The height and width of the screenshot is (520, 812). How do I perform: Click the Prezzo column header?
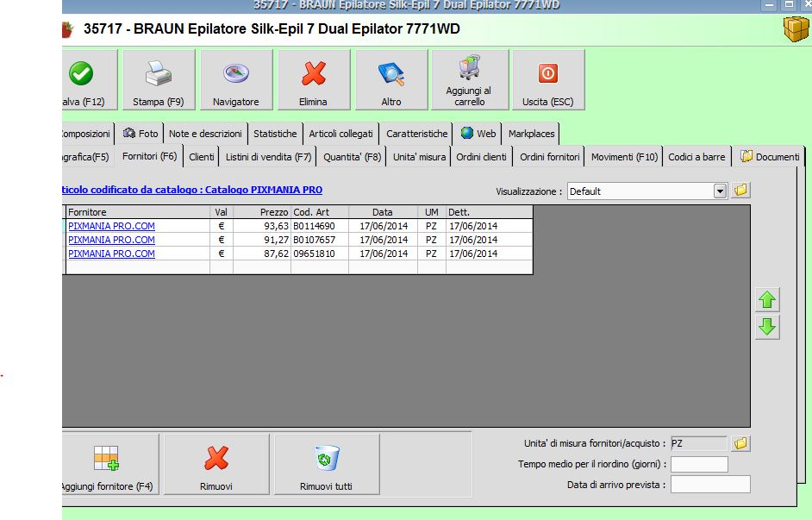262,212
